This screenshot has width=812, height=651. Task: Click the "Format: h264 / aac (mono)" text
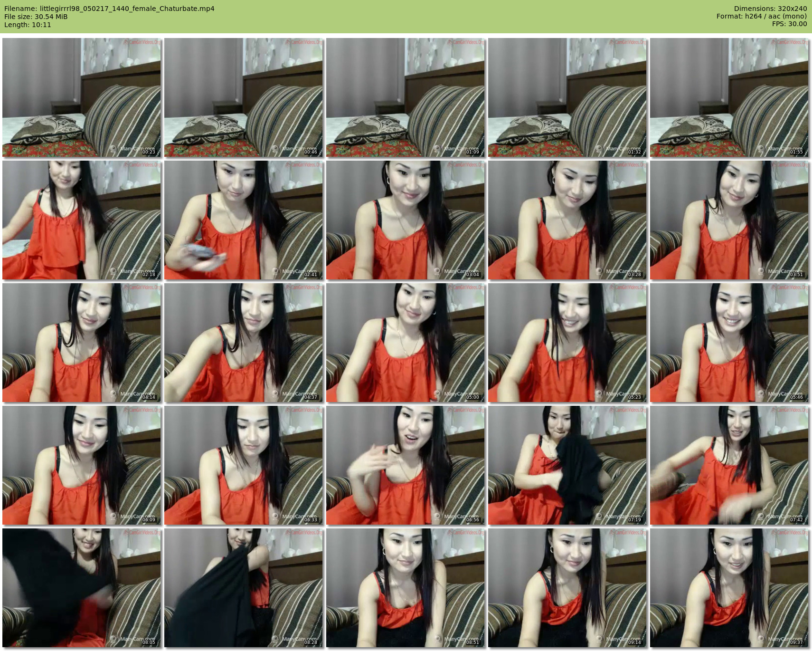point(762,16)
